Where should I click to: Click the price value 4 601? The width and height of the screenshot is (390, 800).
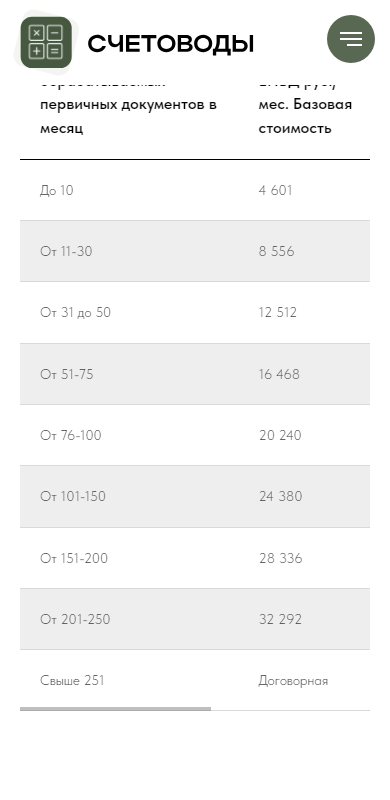coord(276,190)
